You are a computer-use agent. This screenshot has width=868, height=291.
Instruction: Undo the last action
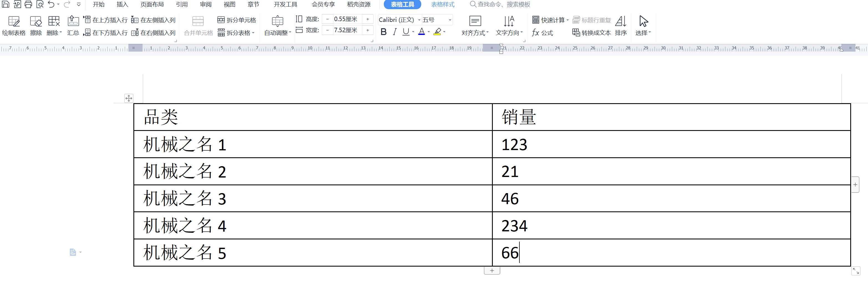pos(51,4)
